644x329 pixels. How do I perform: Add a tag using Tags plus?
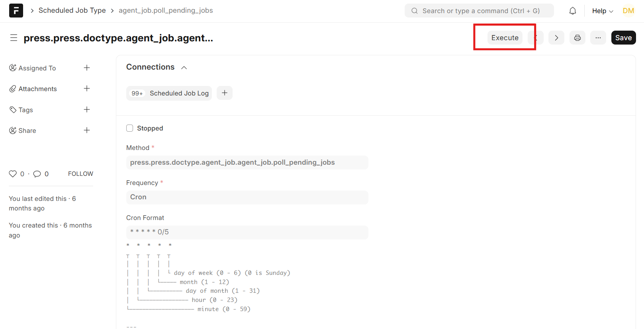pyautogui.click(x=87, y=109)
